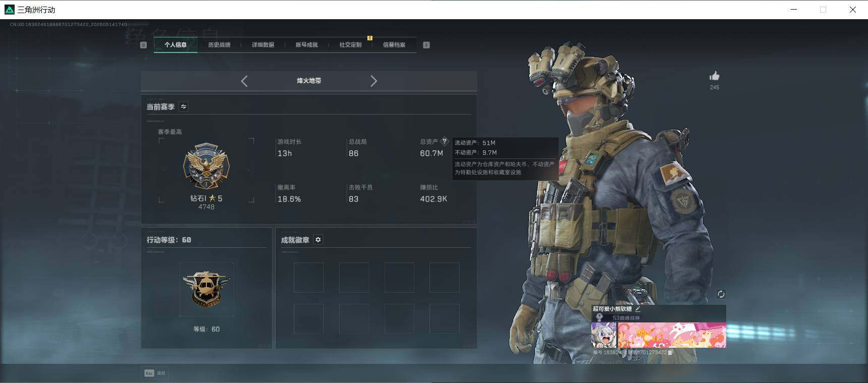868x383 pixels.
Task: Click the rank label 钻石I 5
Action: (x=206, y=198)
